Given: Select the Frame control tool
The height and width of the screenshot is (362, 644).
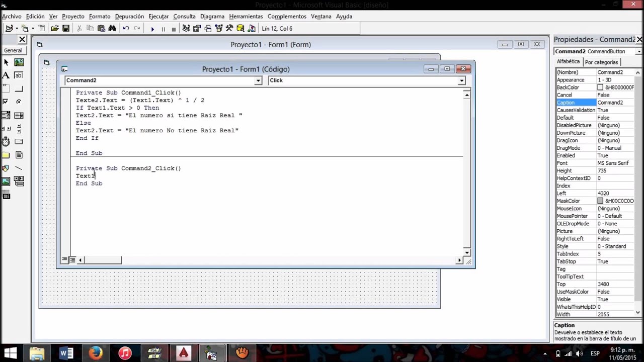Looking at the screenshot, I should [6, 88].
